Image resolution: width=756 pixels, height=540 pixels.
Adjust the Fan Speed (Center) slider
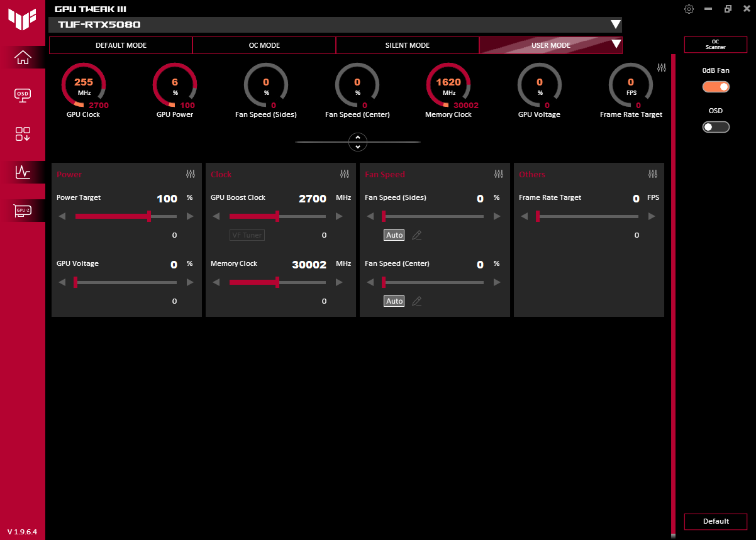click(x=433, y=282)
